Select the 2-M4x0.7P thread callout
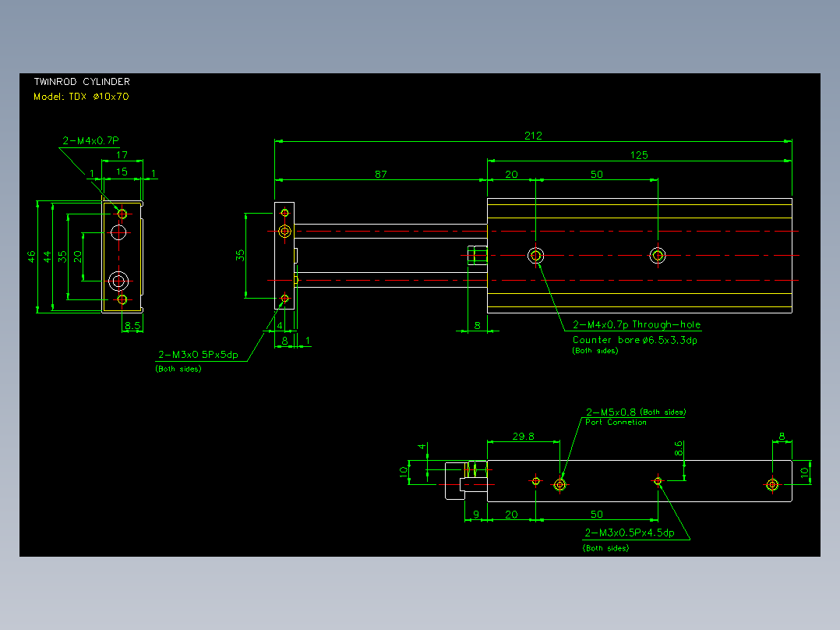 (x=90, y=140)
